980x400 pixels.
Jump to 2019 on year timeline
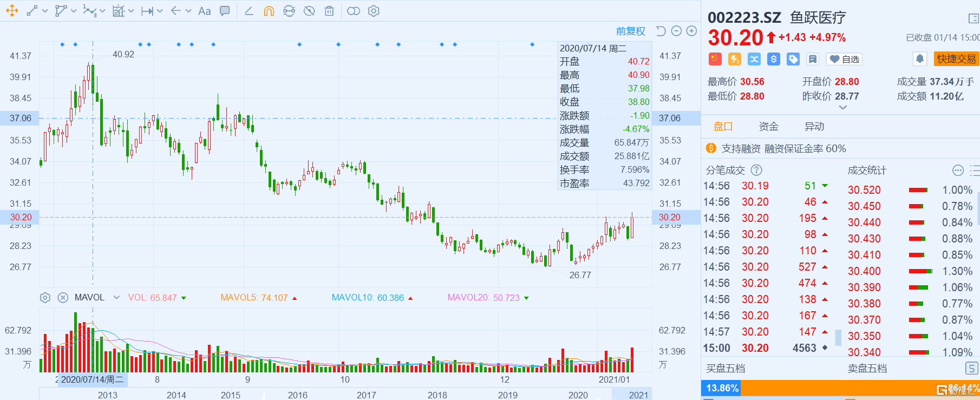point(507,395)
